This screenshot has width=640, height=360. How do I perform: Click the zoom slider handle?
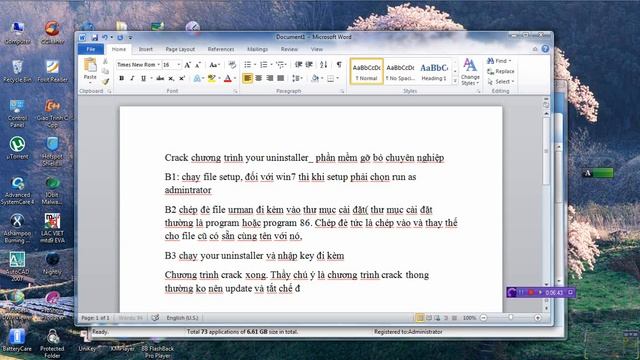pos(511,318)
